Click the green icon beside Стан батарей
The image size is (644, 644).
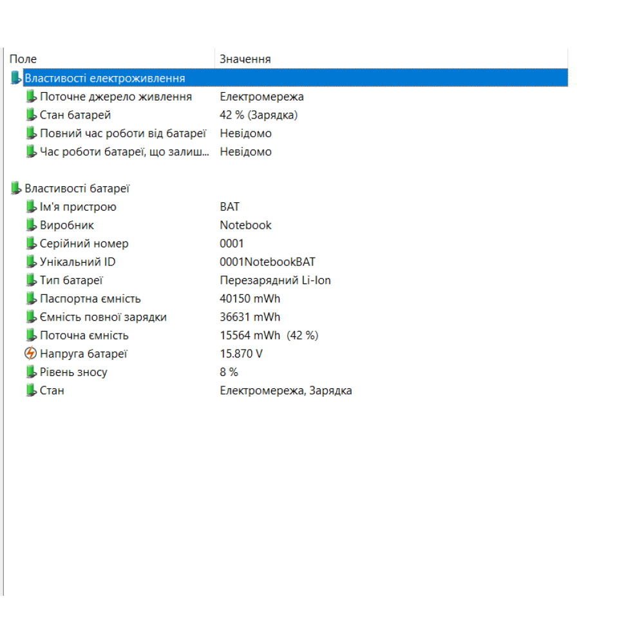pos(31,115)
